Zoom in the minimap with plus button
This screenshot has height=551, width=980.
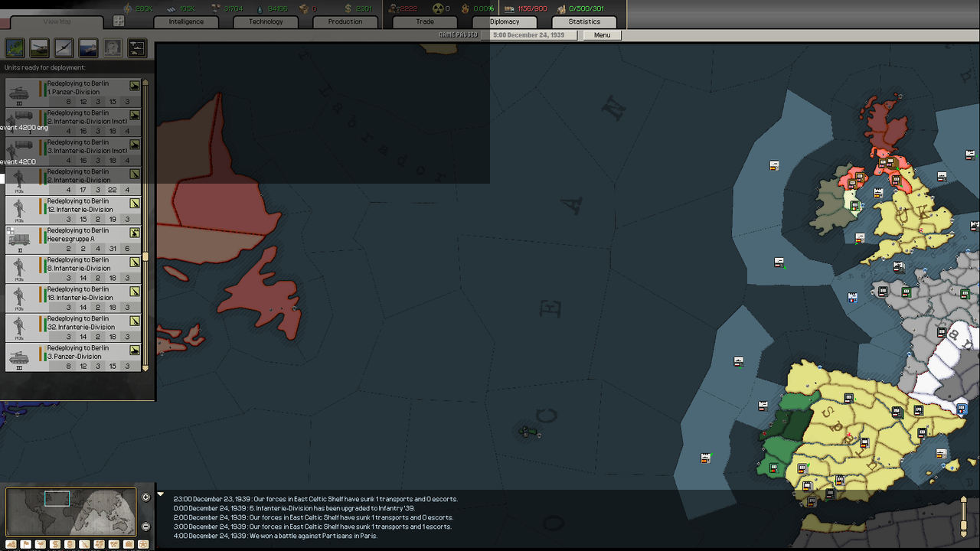coord(145,497)
